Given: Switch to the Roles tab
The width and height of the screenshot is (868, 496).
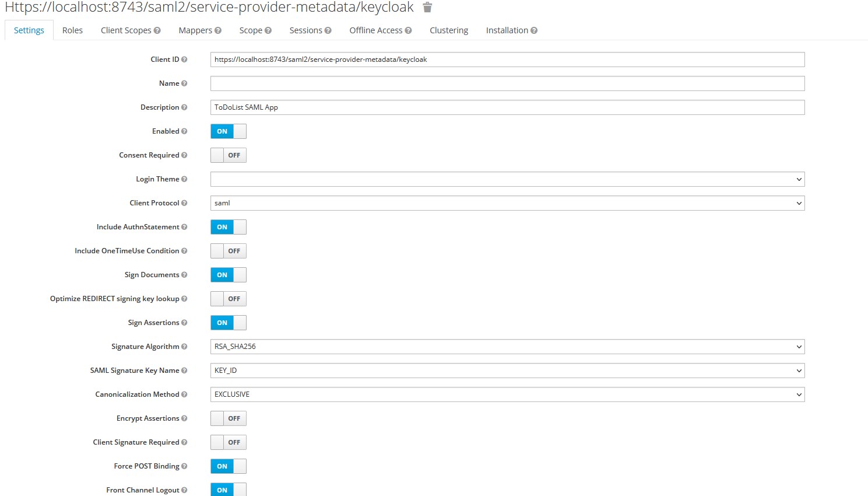Looking at the screenshot, I should [72, 30].
